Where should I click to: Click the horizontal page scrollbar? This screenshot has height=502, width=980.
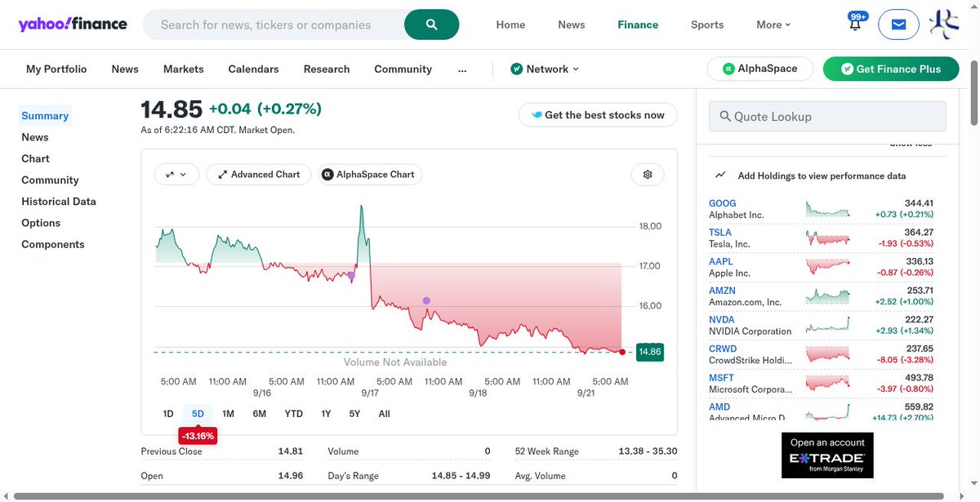click(x=478, y=495)
